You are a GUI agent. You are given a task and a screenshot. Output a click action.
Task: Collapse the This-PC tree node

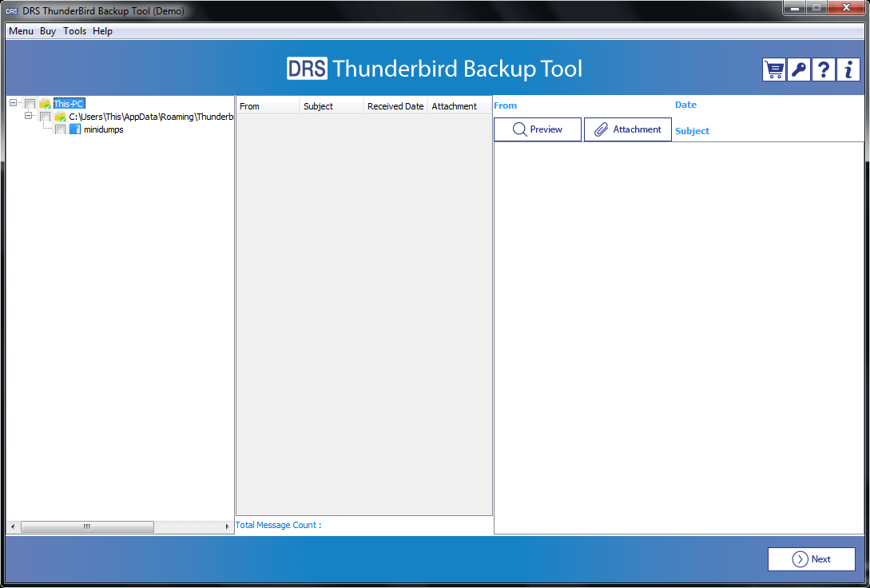(x=13, y=103)
